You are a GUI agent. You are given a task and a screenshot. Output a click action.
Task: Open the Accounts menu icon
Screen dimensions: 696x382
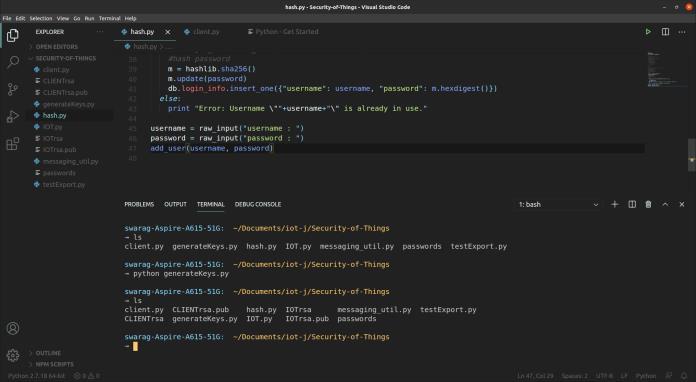12,328
